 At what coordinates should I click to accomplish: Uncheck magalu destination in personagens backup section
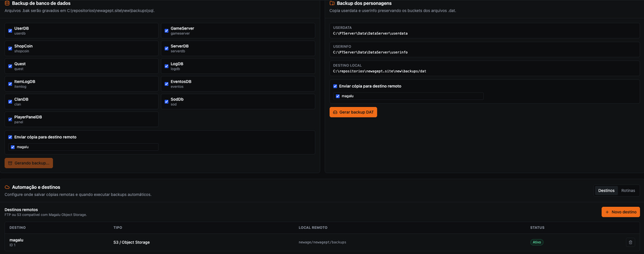click(x=337, y=96)
